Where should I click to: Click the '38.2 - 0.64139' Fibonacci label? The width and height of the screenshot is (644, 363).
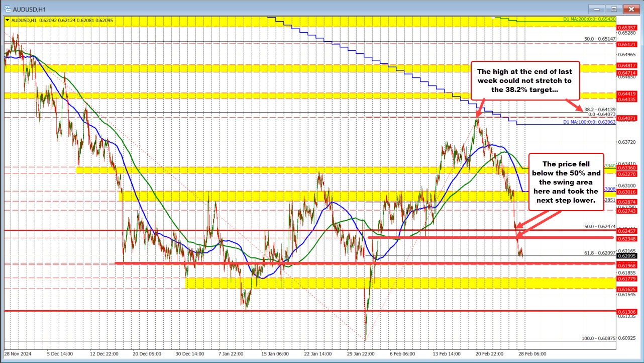click(x=599, y=109)
